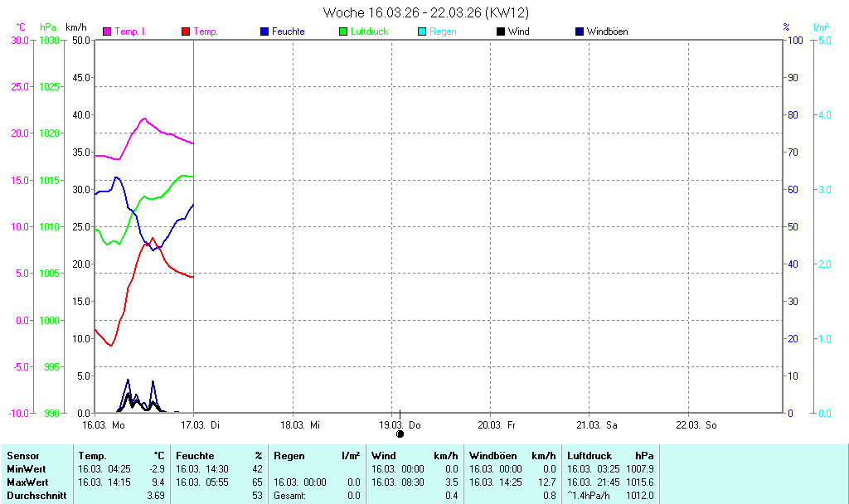
Task: Click the l/m² axis unit label at top right
Action: pos(821,27)
